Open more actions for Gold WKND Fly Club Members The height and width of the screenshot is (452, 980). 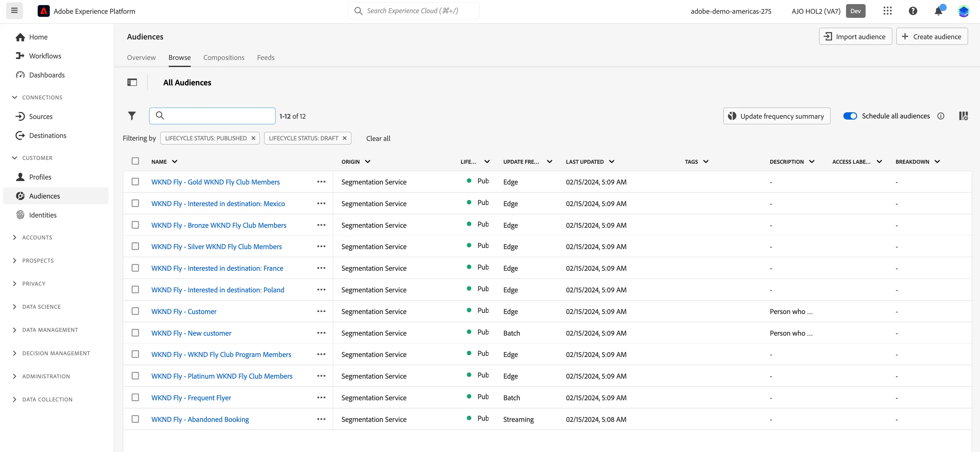(321, 182)
